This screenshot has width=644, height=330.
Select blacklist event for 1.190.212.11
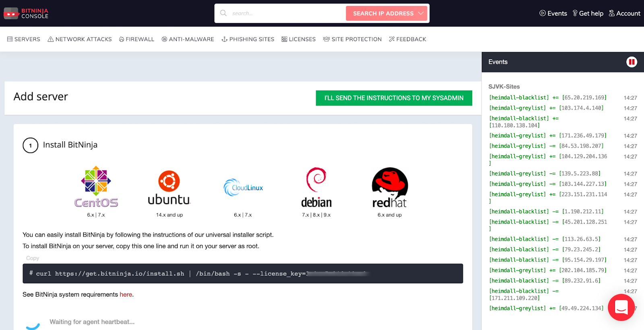[x=546, y=211]
